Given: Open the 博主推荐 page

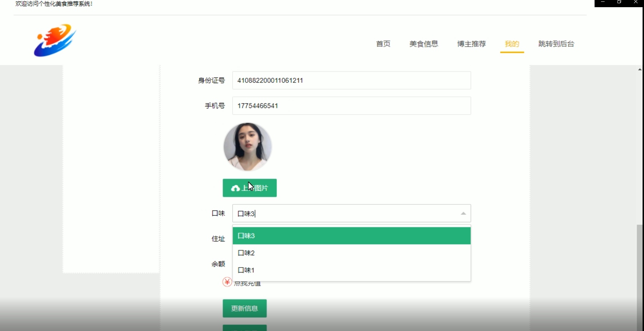Looking at the screenshot, I should (x=471, y=44).
